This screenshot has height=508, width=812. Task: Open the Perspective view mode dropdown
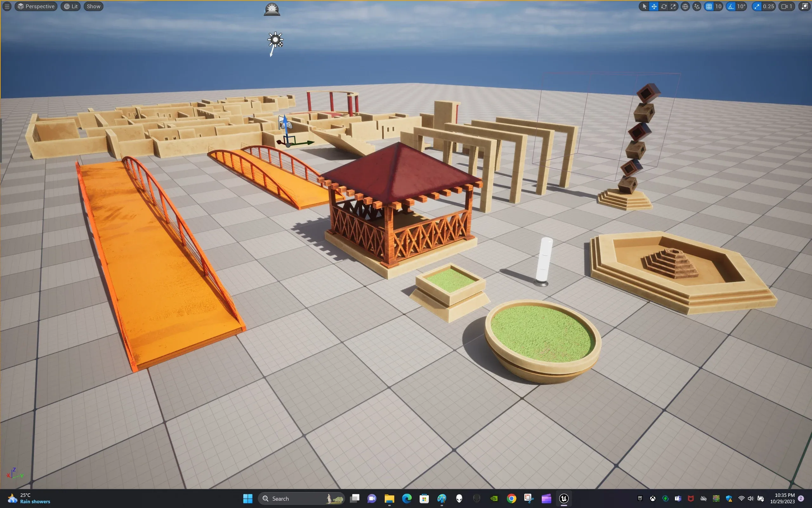click(x=36, y=6)
